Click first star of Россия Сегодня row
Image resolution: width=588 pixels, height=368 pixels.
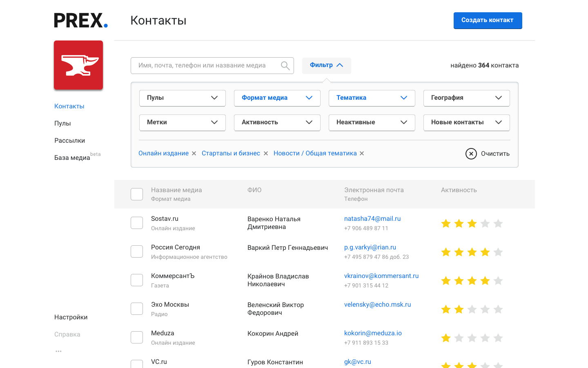point(446,252)
